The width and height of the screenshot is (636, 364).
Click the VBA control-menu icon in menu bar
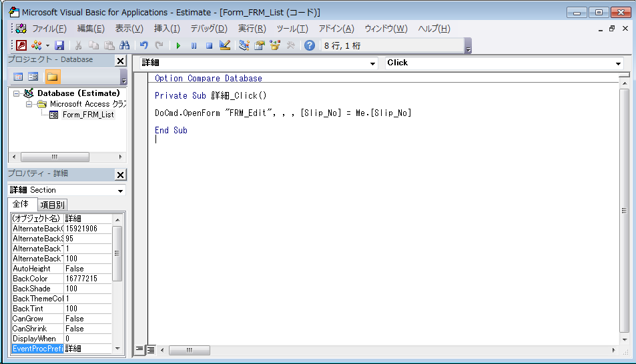point(21,29)
